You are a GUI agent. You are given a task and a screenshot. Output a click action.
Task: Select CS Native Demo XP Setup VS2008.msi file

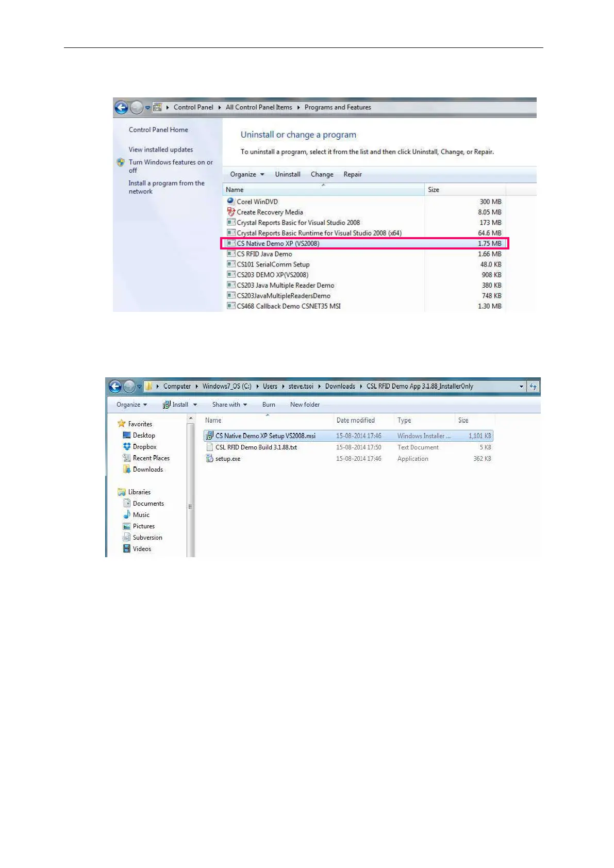click(349, 436)
